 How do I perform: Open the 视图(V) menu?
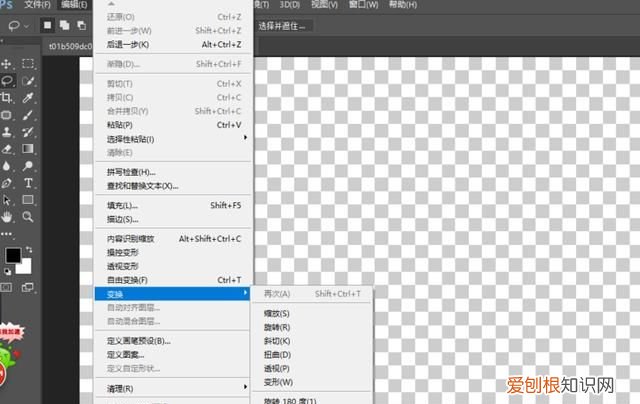point(324,5)
